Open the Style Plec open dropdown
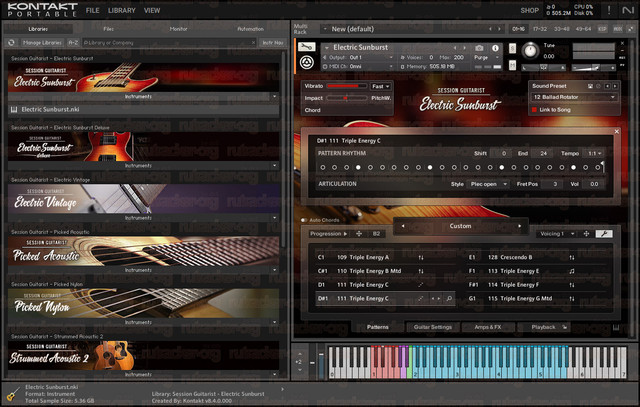This screenshot has width=640, height=407. 487,184
